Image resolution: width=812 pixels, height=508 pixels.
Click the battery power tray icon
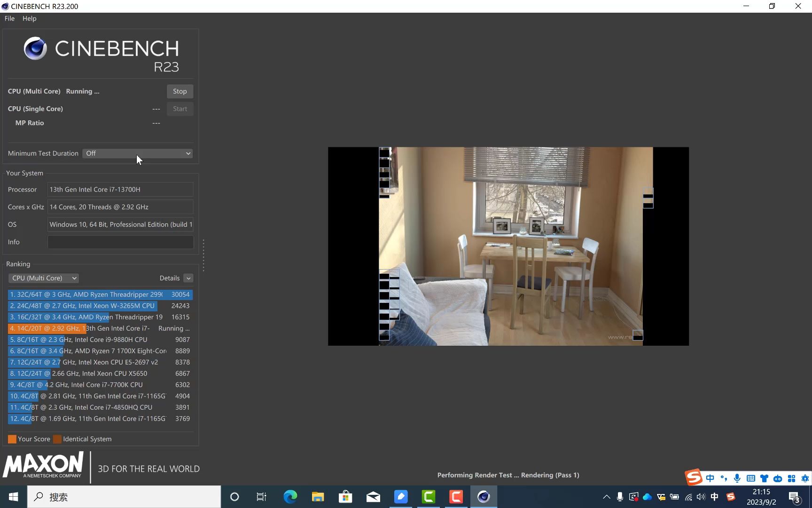pyautogui.click(x=675, y=497)
